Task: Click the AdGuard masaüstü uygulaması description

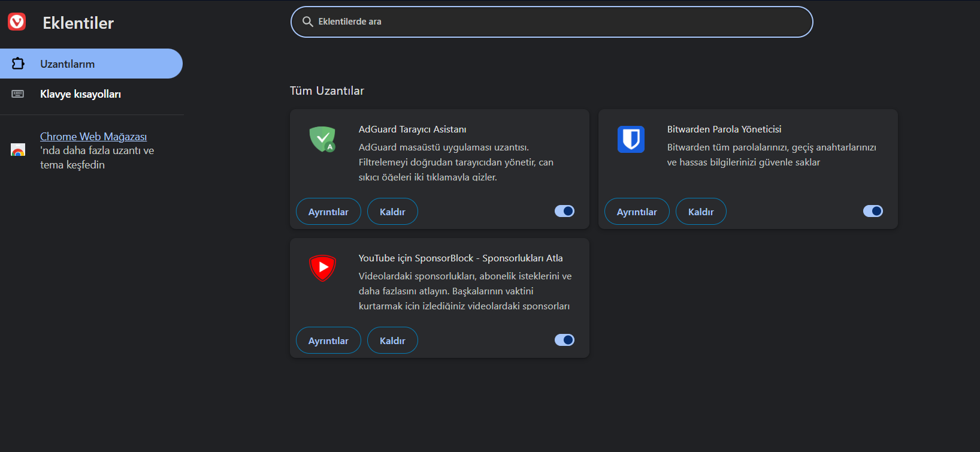Action: click(456, 162)
